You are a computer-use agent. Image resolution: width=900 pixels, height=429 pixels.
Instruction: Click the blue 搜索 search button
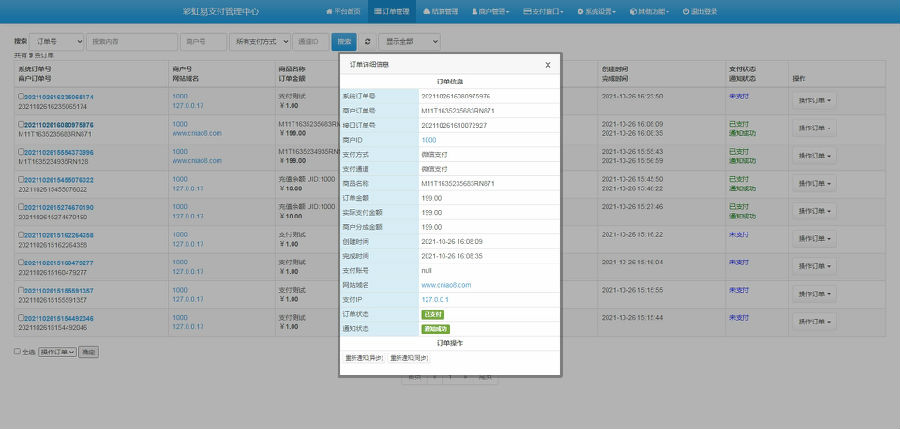[344, 42]
